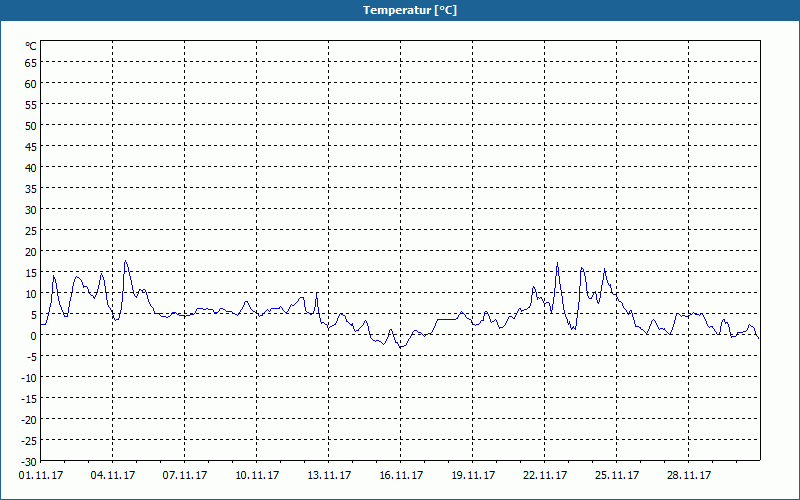Click the 45 y-axis label
This screenshot has width=800, height=500.
pos(31,146)
